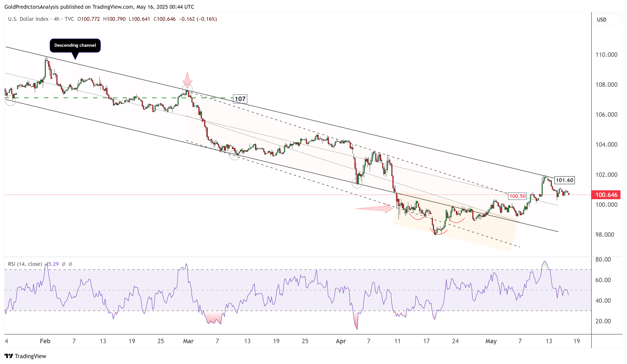Click the red 100.50 price label
Viewport: 627px width, 364px height.
[517, 196]
